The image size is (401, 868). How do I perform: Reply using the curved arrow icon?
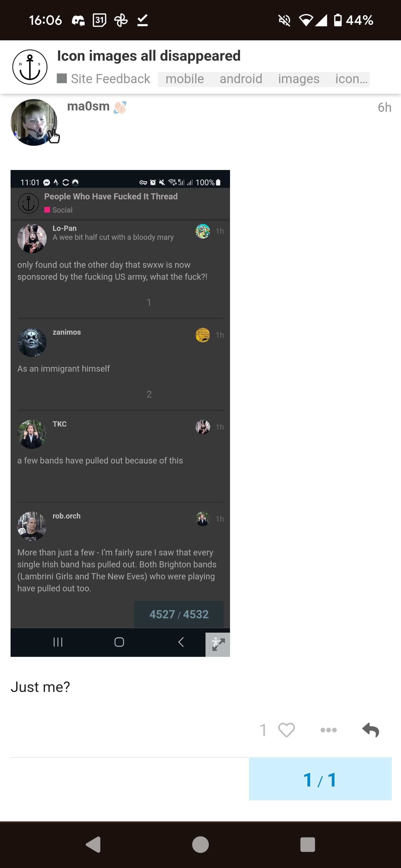371,730
